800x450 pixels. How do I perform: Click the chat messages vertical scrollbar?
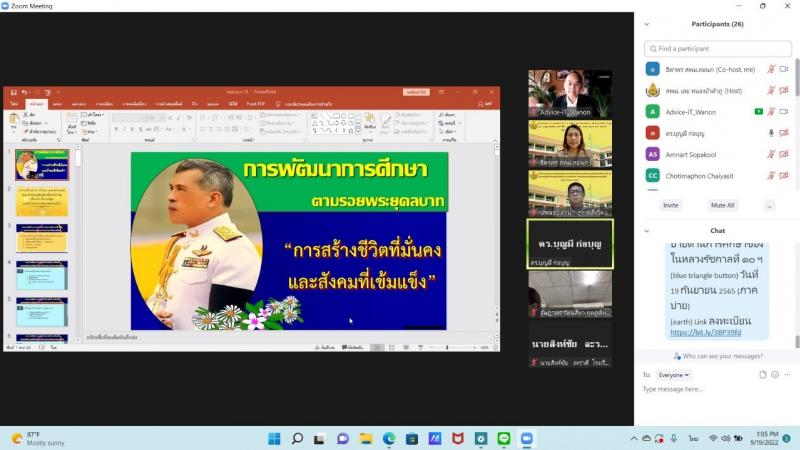(x=797, y=341)
